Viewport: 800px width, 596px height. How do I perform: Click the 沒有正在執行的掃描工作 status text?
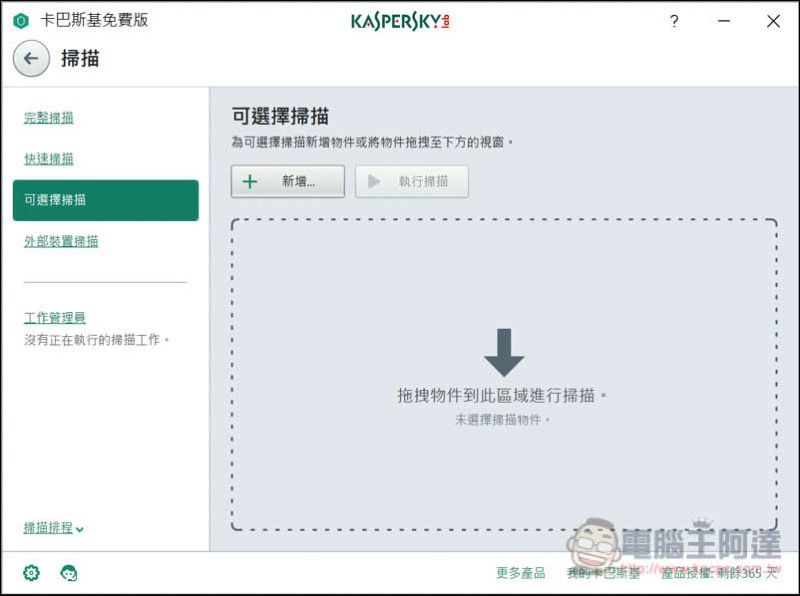click(96, 340)
